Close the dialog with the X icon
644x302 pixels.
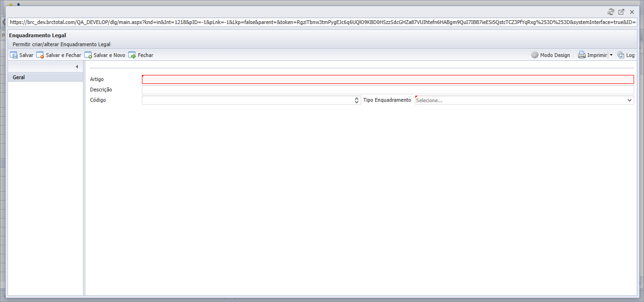pyautogui.click(x=632, y=12)
